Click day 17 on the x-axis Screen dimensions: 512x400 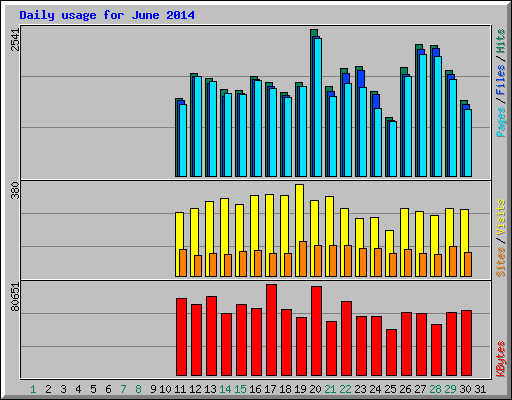[x=270, y=389]
